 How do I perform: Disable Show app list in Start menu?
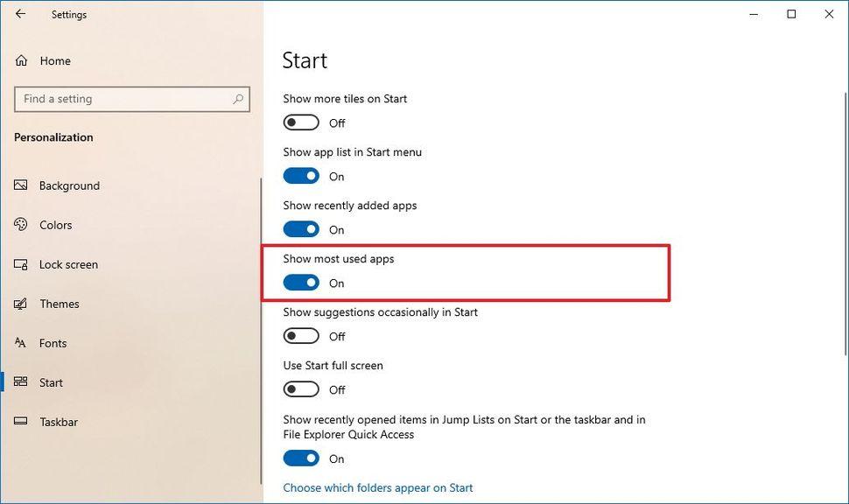tap(301, 176)
